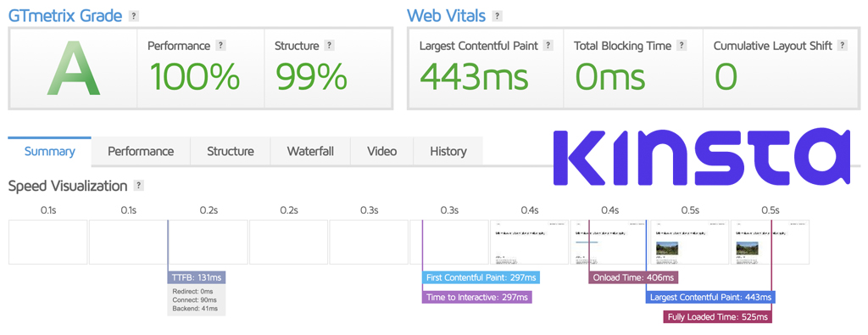Go to the Video tab

tap(382, 151)
